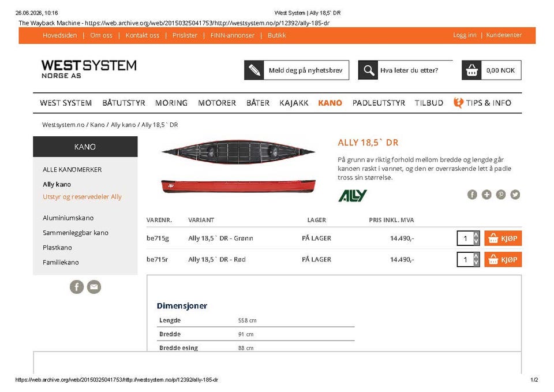
Task: Click the West System Norge AS logo
Action: pyautogui.click(x=89, y=69)
